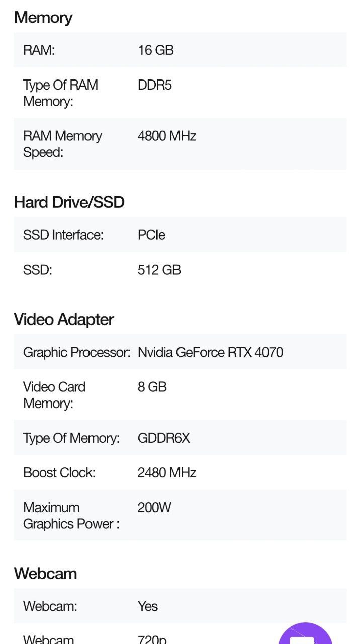Select the GDDR6X memory type value
Image resolution: width=355 pixels, height=644 pixels.
164,438
